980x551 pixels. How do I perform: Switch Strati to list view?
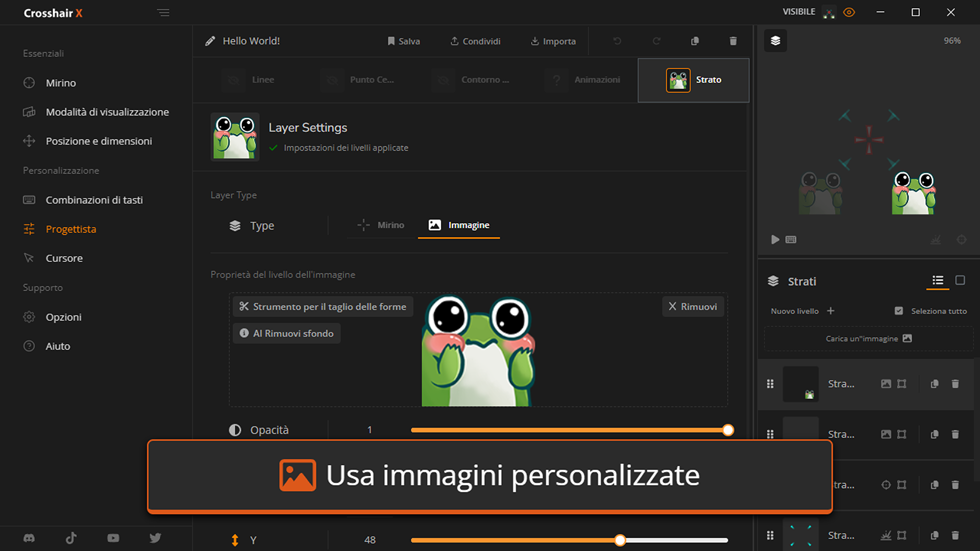pyautogui.click(x=938, y=280)
